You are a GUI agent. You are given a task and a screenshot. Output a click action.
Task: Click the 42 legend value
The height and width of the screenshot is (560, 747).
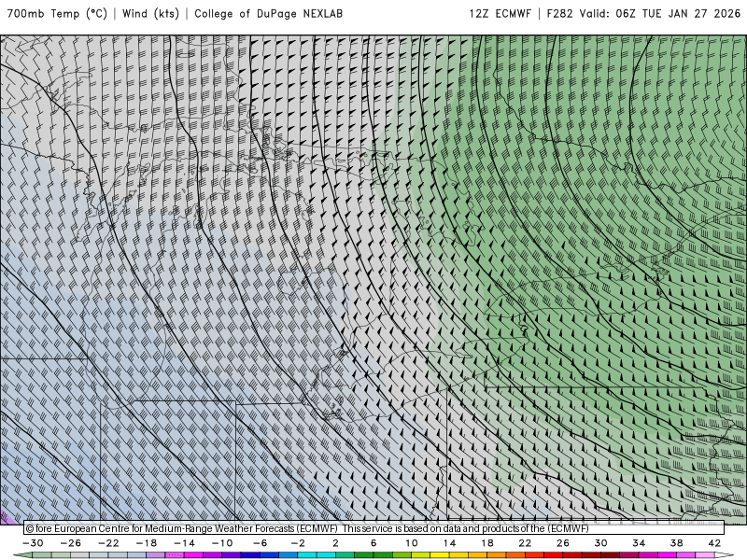click(x=714, y=543)
